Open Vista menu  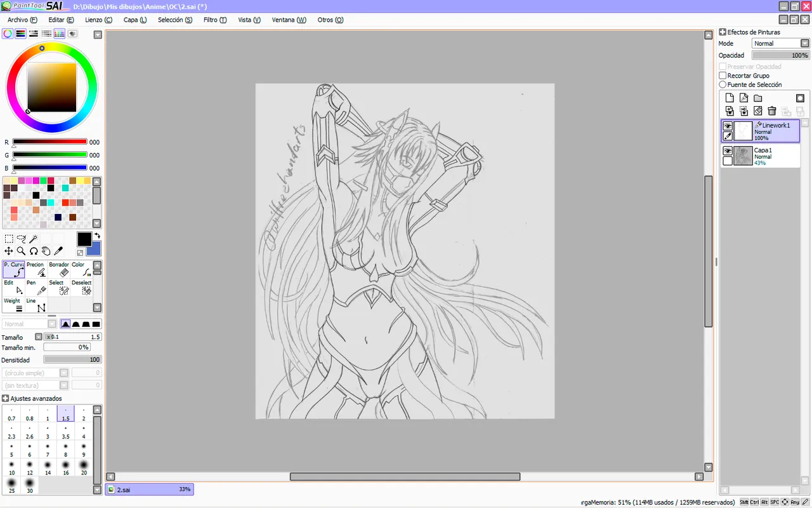pyautogui.click(x=249, y=20)
